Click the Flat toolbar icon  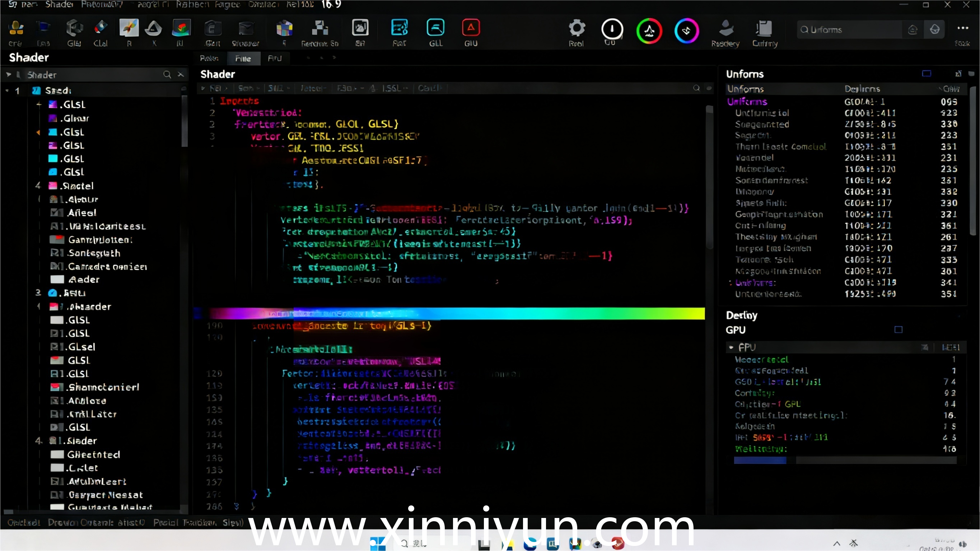tap(399, 28)
